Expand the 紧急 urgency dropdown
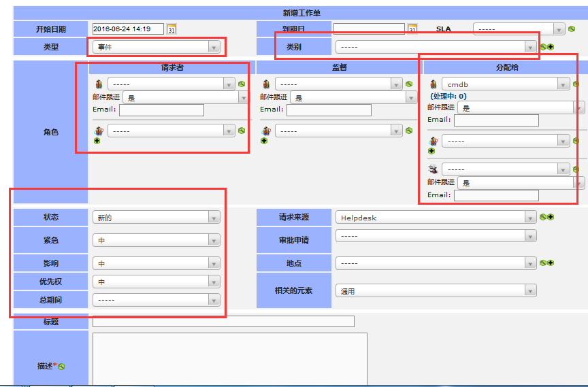Screen dimensions: 588x387 pos(156,240)
